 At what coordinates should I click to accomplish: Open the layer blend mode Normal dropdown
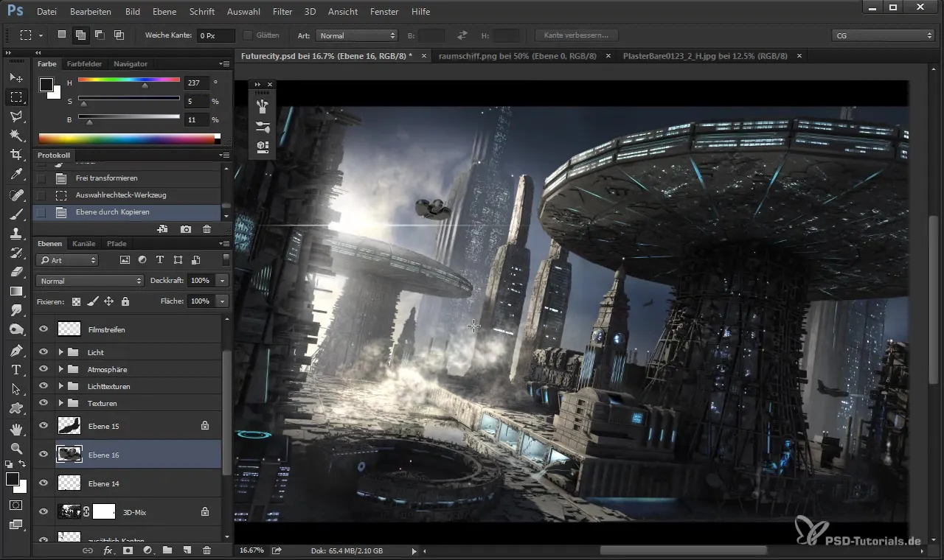click(x=89, y=281)
